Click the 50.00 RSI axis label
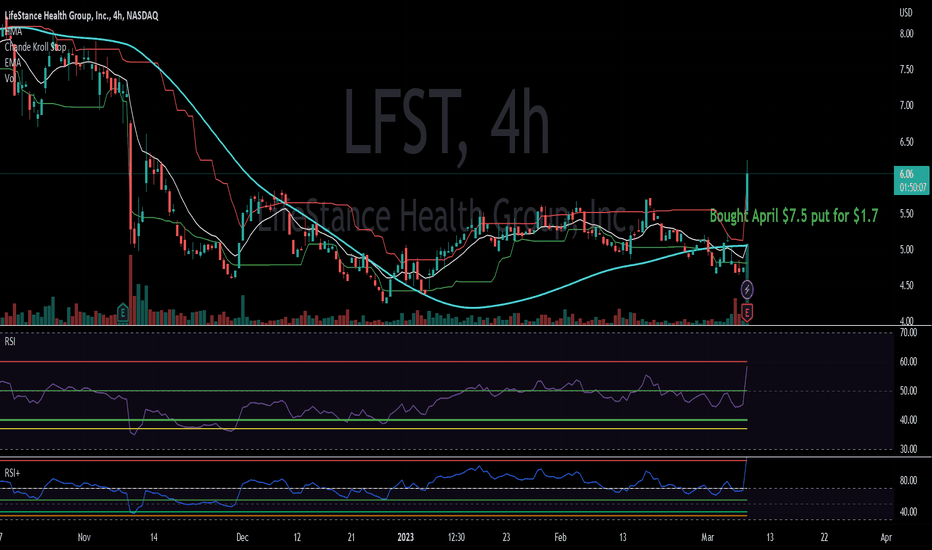Viewport: 932px width, 550px height. [x=908, y=391]
